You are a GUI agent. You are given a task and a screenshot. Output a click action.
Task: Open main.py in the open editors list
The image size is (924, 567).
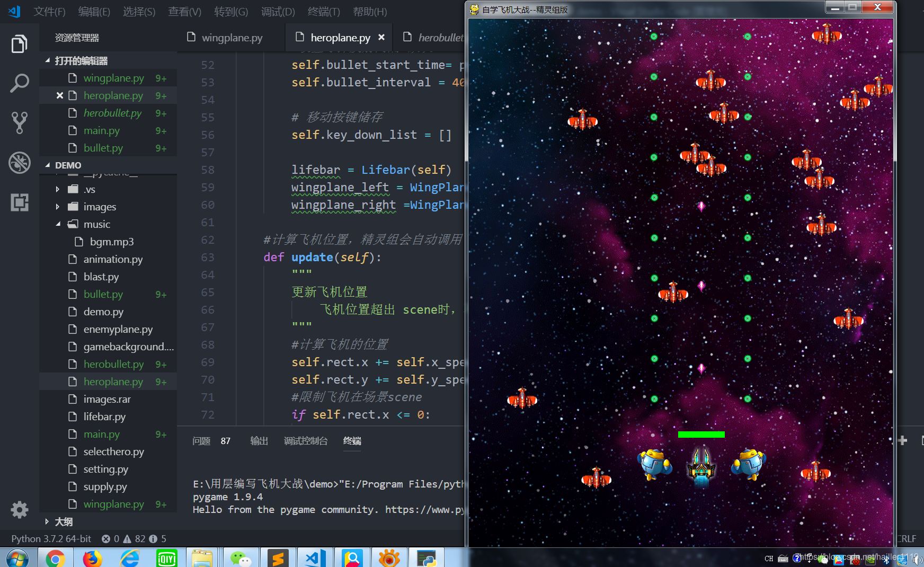point(101,130)
